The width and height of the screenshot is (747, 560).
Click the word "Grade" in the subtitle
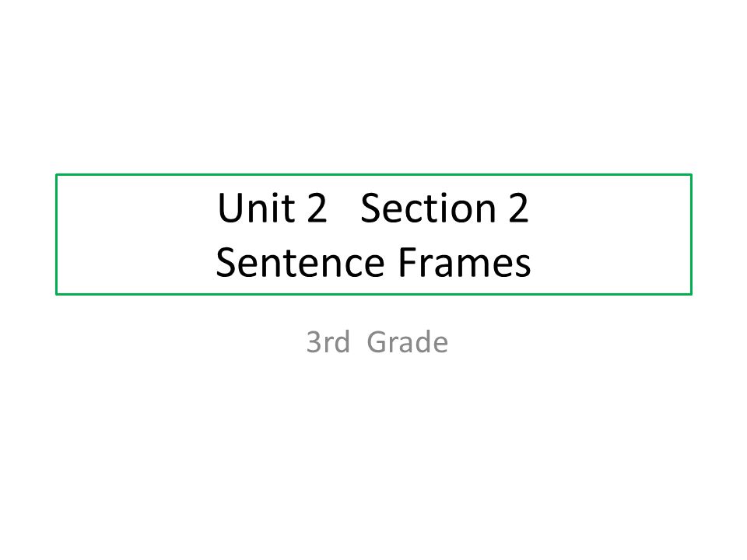tap(407, 342)
